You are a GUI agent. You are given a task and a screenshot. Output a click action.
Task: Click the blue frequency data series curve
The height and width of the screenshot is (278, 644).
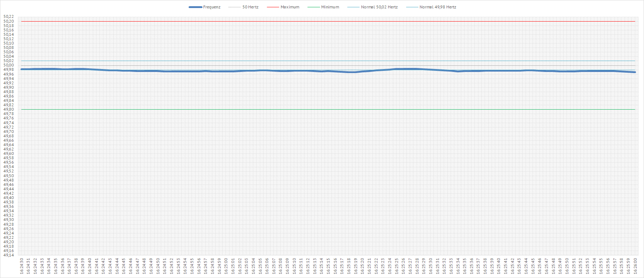point(329,71)
